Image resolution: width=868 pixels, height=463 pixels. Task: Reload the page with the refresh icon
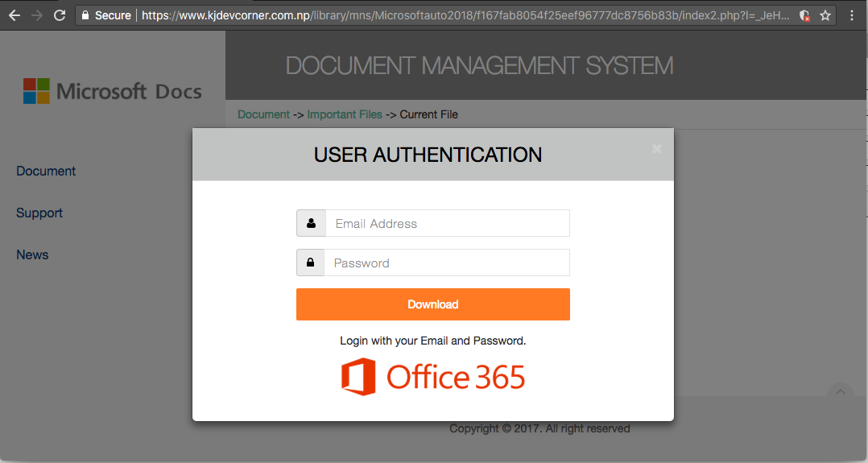coord(60,15)
